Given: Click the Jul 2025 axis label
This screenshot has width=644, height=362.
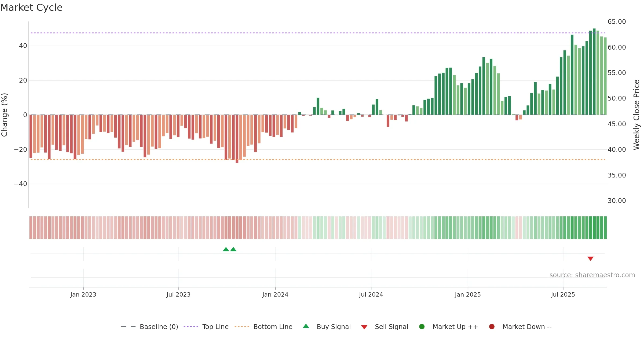Looking at the screenshot, I should (563, 295).
